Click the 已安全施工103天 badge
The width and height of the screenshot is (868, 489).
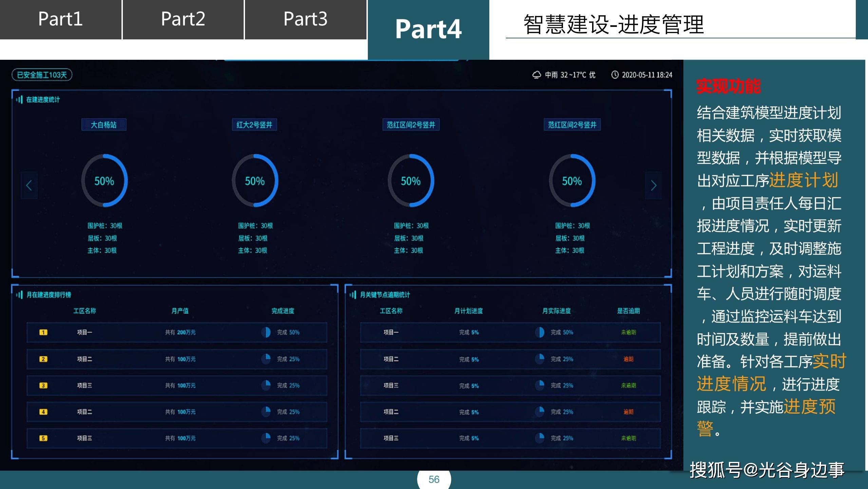point(42,75)
